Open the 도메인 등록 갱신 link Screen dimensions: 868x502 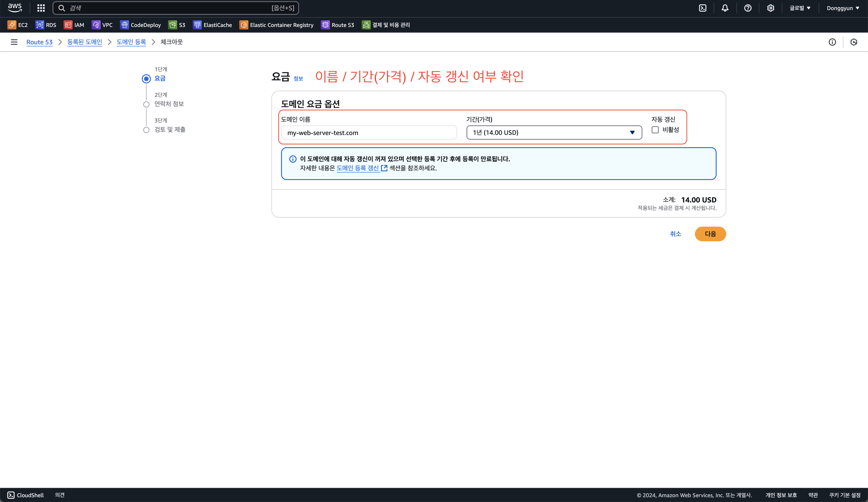358,168
